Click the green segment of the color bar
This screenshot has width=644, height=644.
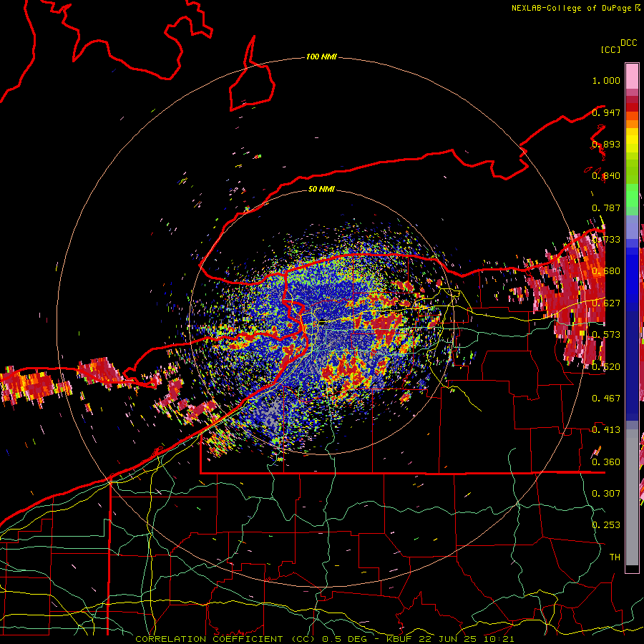tap(632, 199)
